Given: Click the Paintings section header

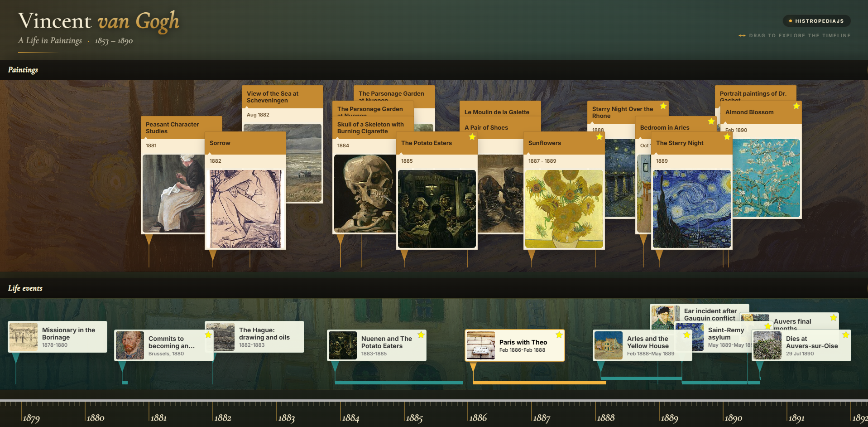Looking at the screenshot, I should pyautogui.click(x=23, y=70).
